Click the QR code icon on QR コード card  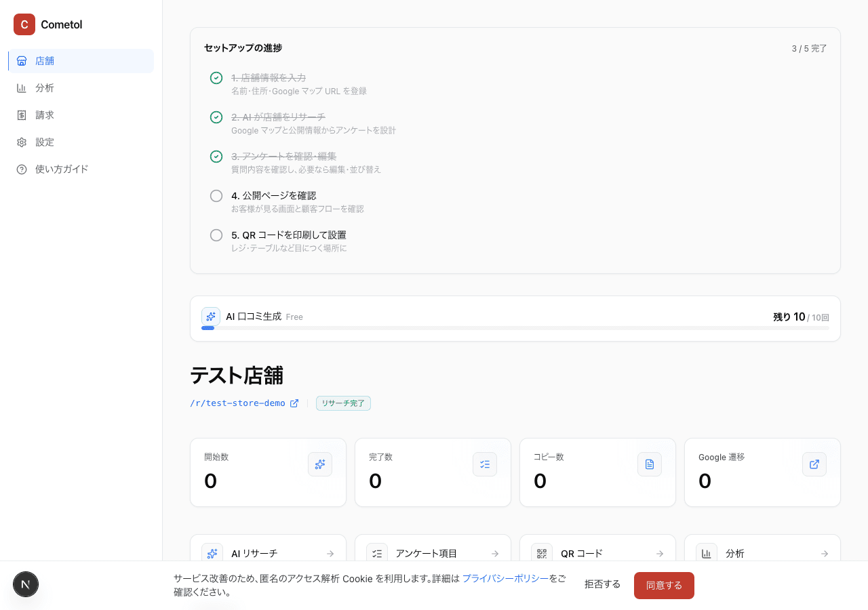pyautogui.click(x=542, y=554)
